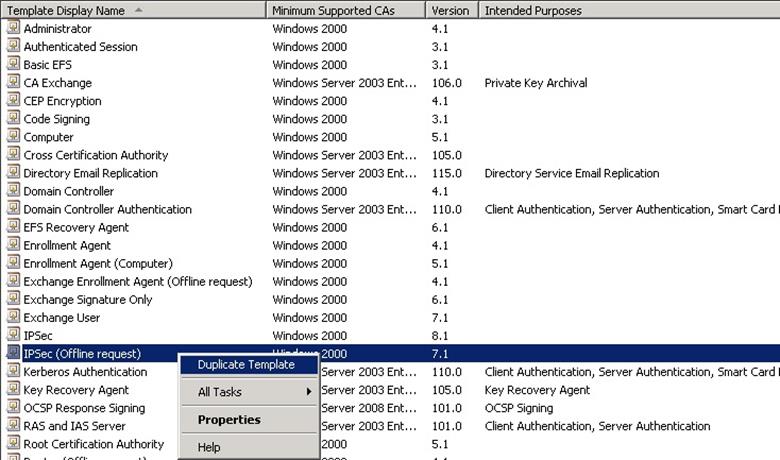This screenshot has width=780, height=460.
Task: Sort by Intended Purposes column
Action: pyautogui.click(x=629, y=10)
